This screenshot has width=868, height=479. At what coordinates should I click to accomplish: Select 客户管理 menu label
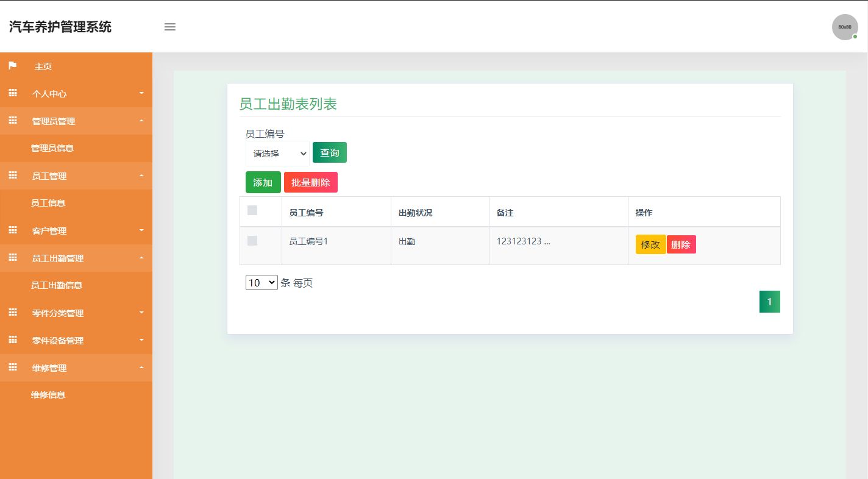(49, 231)
